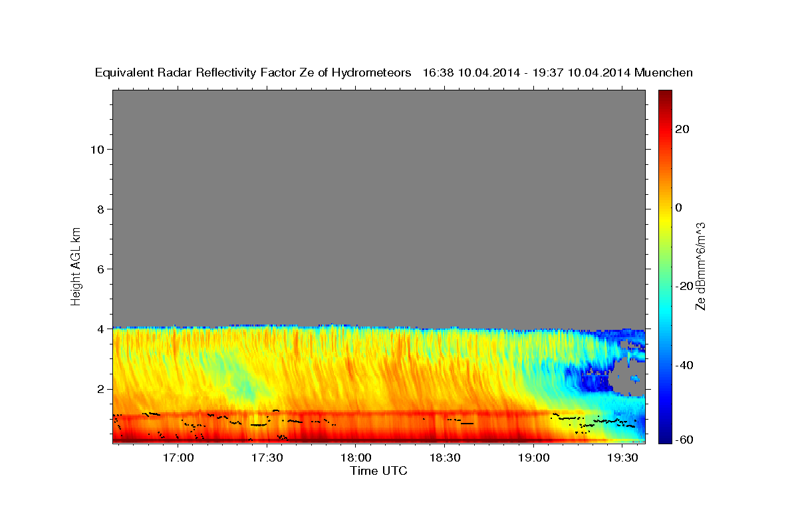Click the 'Muenchen' location label in the title
The width and height of the screenshot is (798, 532).
pyautogui.click(x=664, y=73)
